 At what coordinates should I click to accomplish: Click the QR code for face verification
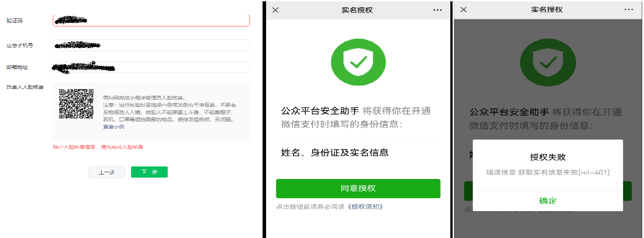pyautogui.click(x=76, y=104)
